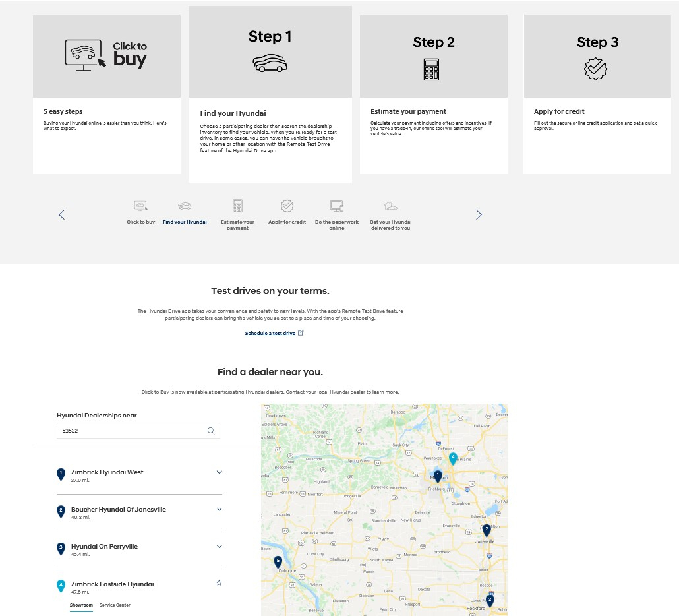Click the Do the paperwork online monitor icon
Viewport: 679px width, 616px height.
coord(336,206)
